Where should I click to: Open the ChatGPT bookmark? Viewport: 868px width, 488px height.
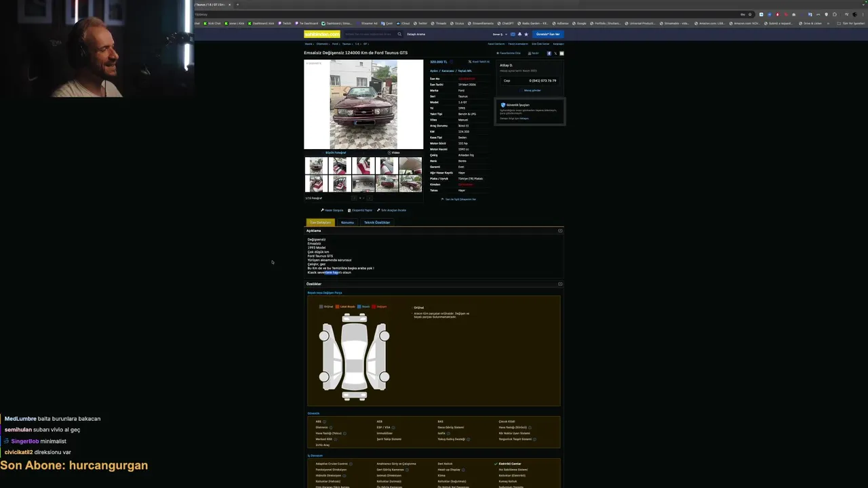(505, 23)
